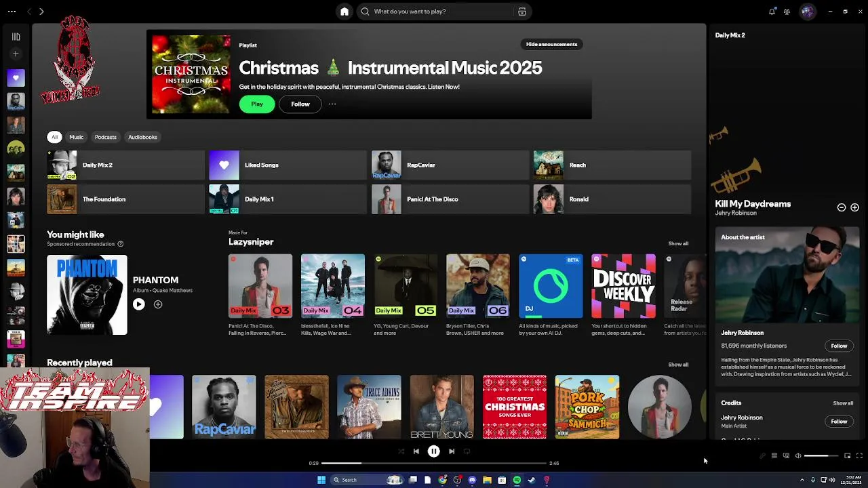Image resolution: width=868 pixels, height=488 pixels.
Task: Open the Daily Mix 2 shortcut
Action: click(x=125, y=165)
